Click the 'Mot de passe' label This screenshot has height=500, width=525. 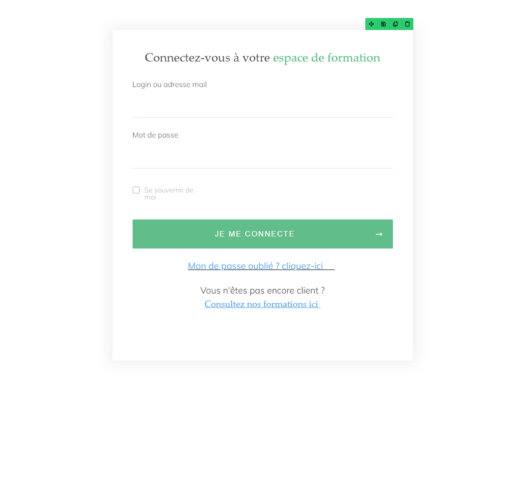point(155,135)
